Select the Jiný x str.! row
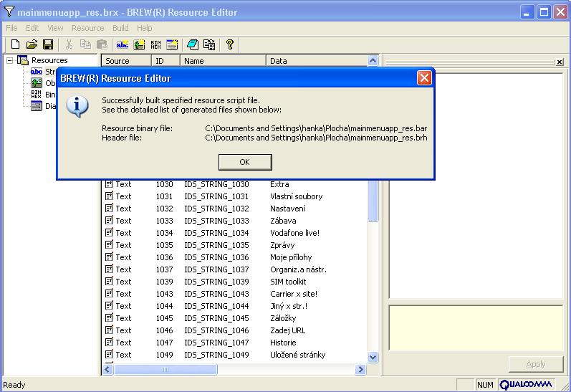This screenshot has width=571, height=392. 233,306
